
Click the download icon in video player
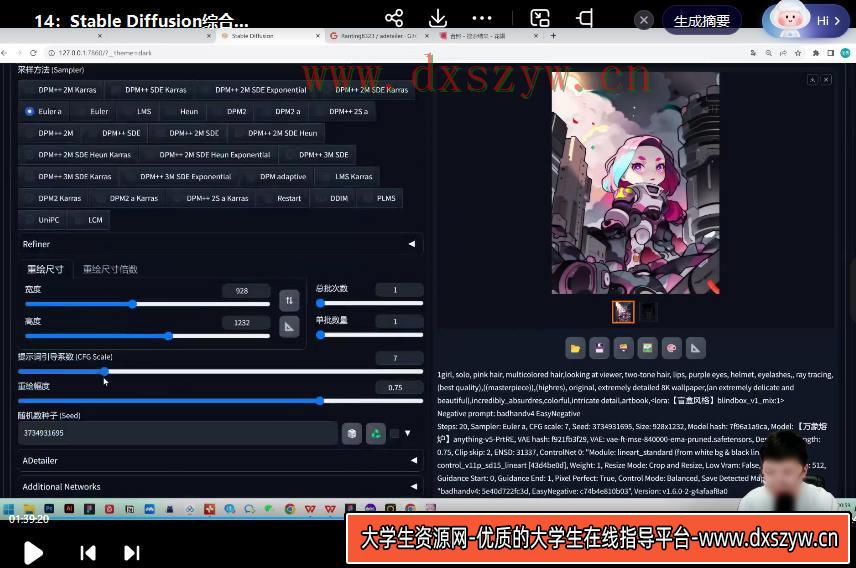[438, 18]
